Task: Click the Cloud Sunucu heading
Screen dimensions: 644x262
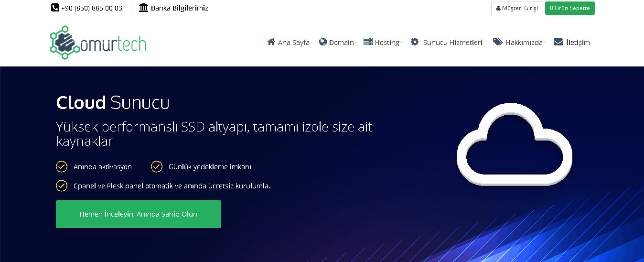Action: click(x=113, y=103)
